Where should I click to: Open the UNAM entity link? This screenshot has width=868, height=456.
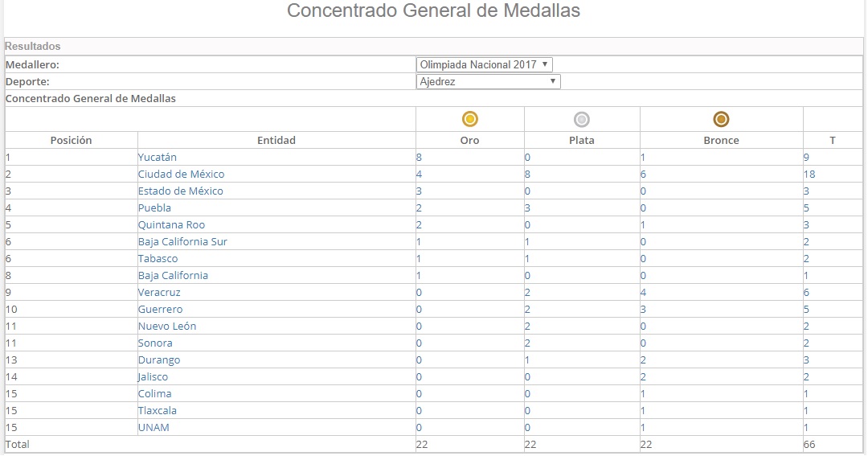(154, 428)
